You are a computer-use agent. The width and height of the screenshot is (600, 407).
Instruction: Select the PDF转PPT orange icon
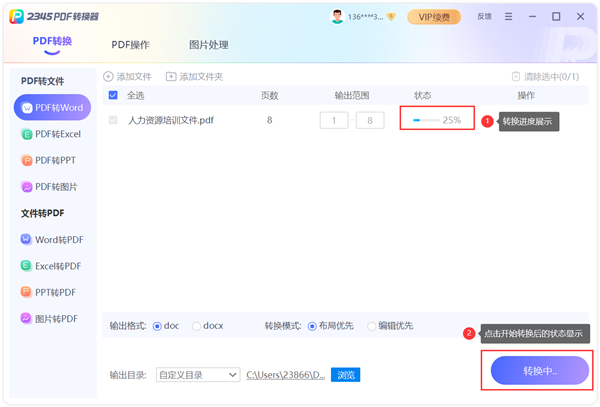(x=26, y=160)
